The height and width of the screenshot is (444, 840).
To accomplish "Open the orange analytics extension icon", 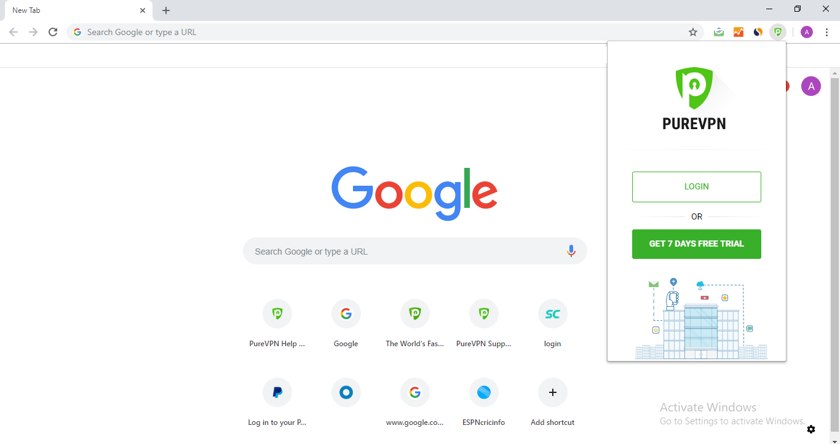I will click(738, 32).
